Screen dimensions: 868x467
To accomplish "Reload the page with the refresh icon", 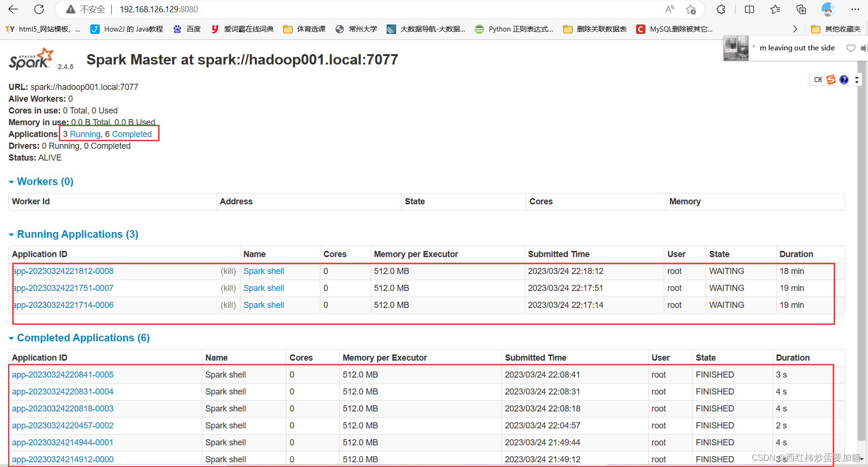I will click(x=39, y=9).
